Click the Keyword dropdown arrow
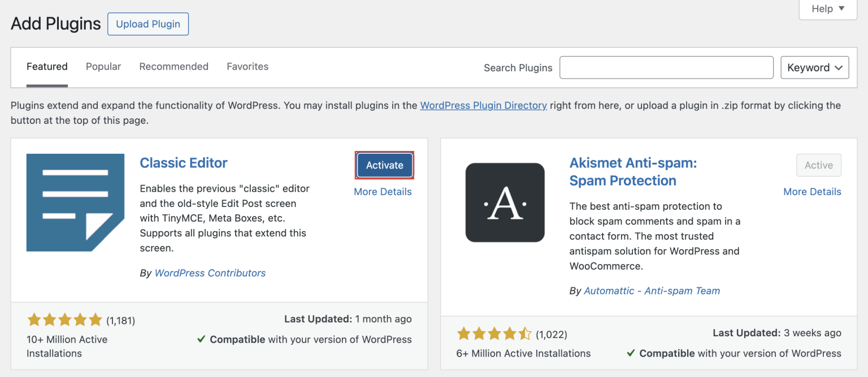The height and width of the screenshot is (377, 868). (x=838, y=67)
